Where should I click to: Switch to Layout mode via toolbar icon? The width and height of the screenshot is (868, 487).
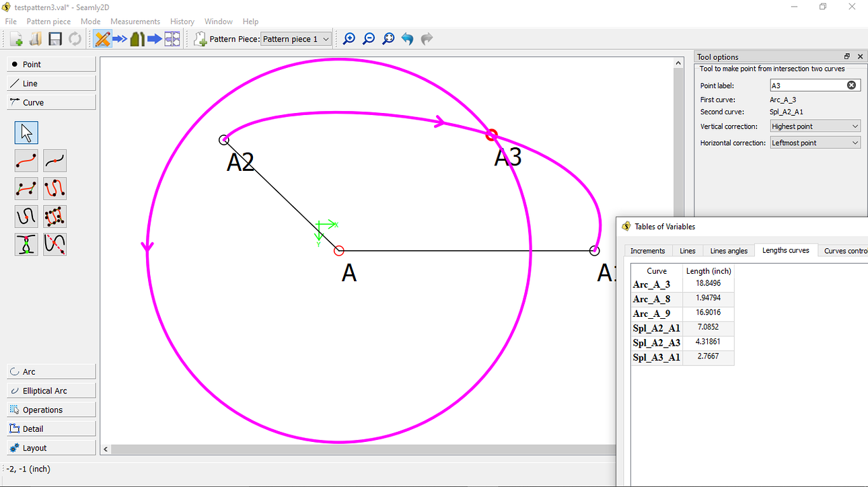173,38
